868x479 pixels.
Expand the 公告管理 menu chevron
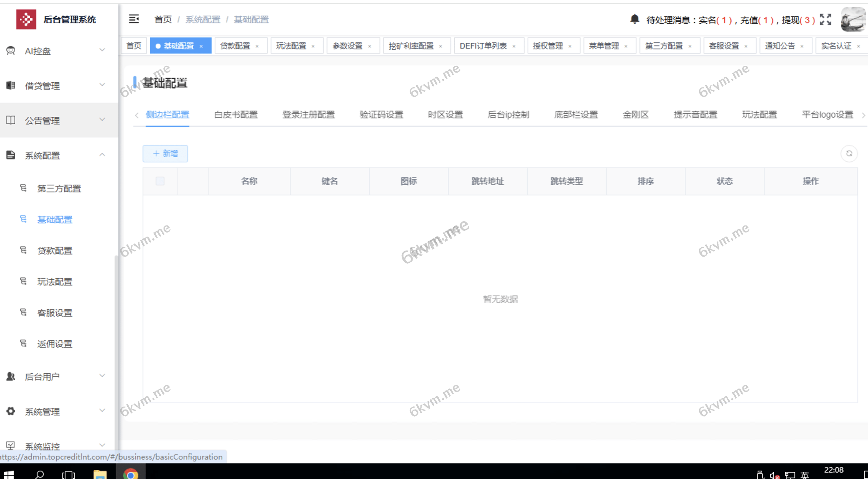[x=102, y=119]
